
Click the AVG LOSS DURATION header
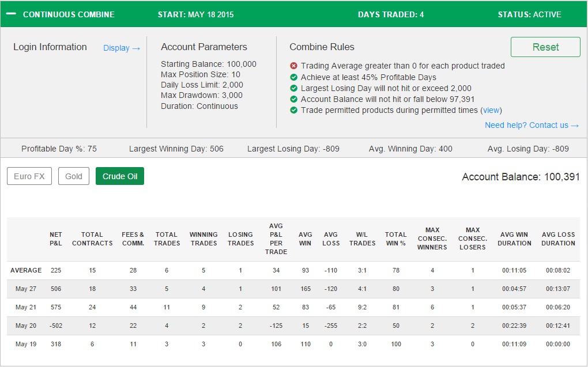[558, 239]
